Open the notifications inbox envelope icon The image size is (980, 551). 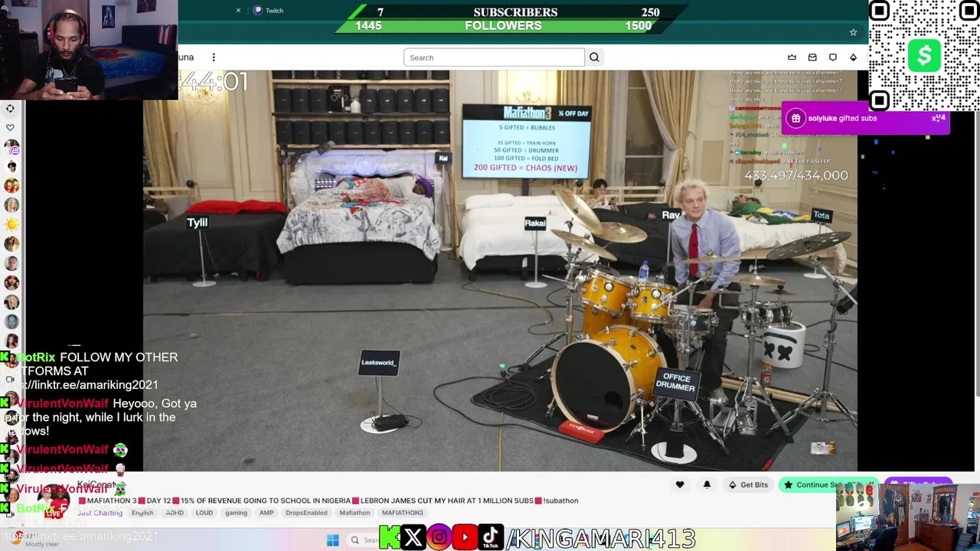[812, 57]
